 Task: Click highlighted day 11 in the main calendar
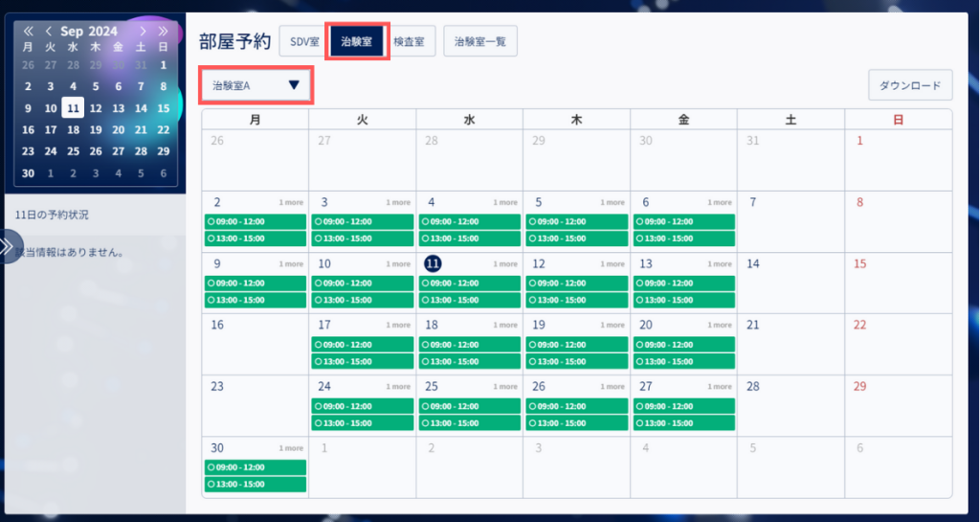tap(433, 263)
